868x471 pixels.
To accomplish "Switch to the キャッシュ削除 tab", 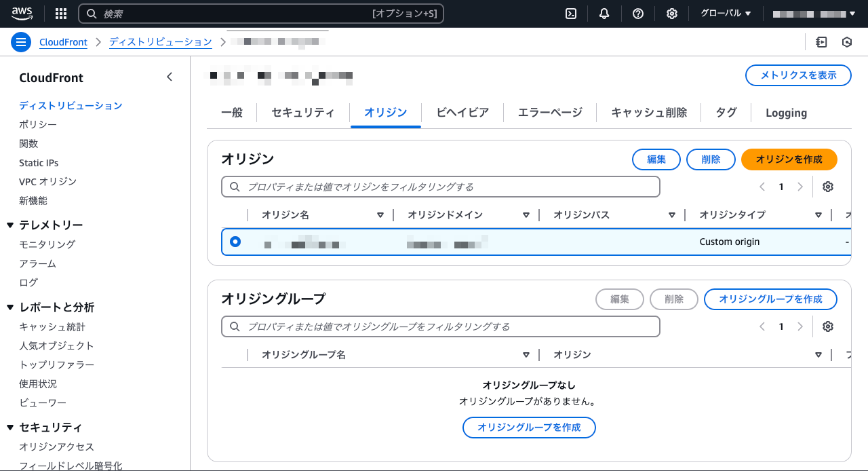I will pyautogui.click(x=649, y=113).
